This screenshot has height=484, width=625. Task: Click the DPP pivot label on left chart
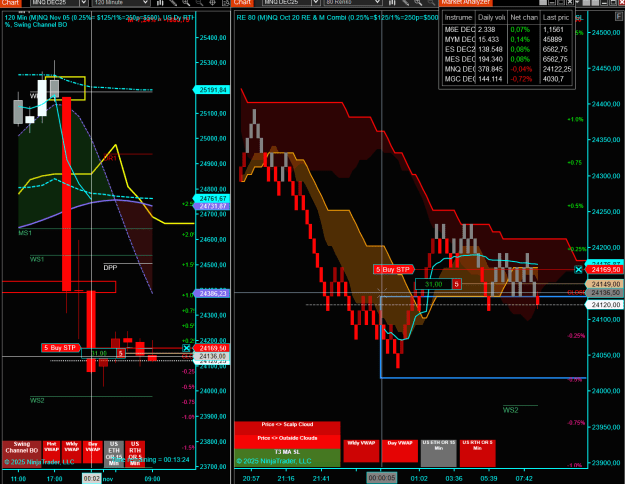point(110,268)
